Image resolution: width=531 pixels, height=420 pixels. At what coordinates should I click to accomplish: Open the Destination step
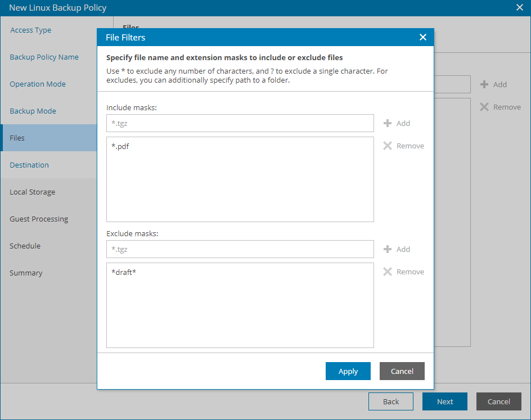(29, 165)
